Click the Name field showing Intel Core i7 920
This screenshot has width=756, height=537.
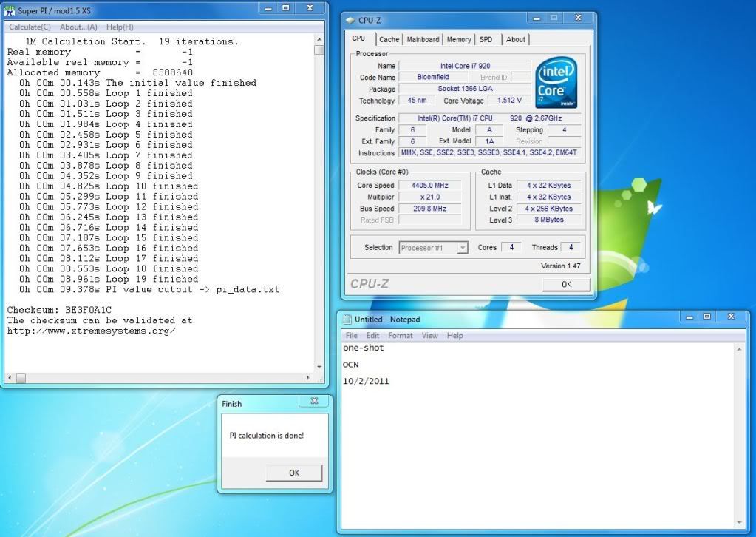[465, 66]
